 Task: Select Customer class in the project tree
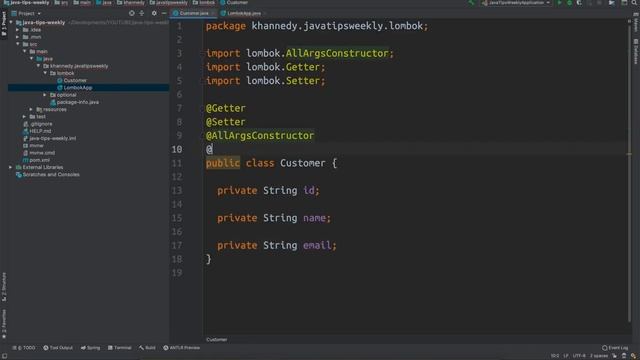point(72,80)
